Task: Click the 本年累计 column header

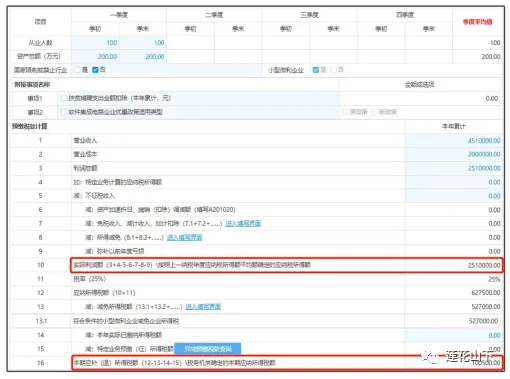Action: click(x=454, y=126)
